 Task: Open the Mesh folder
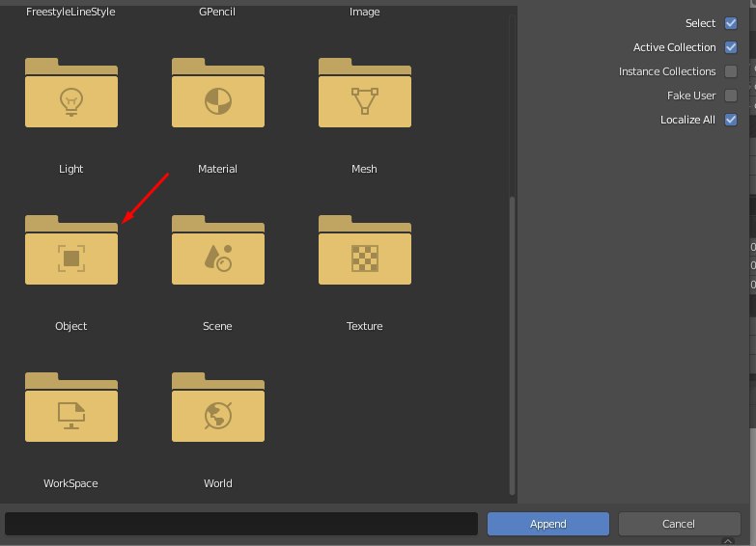click(x=365, y=93)
